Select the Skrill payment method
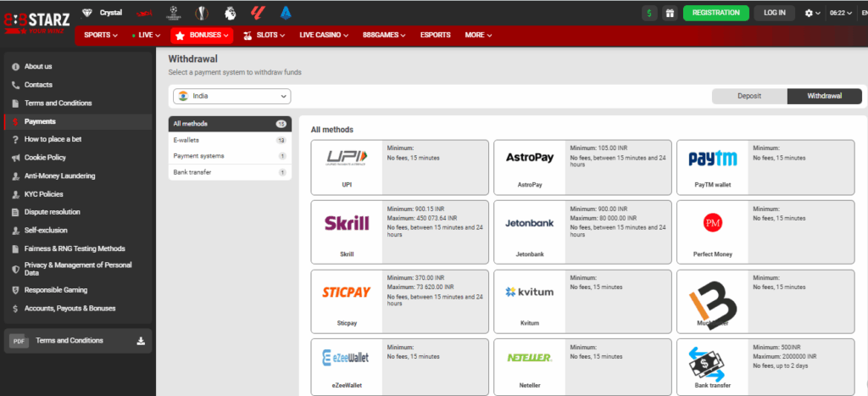868x396 pixels. pyautogui.click(x=400, y=232)
